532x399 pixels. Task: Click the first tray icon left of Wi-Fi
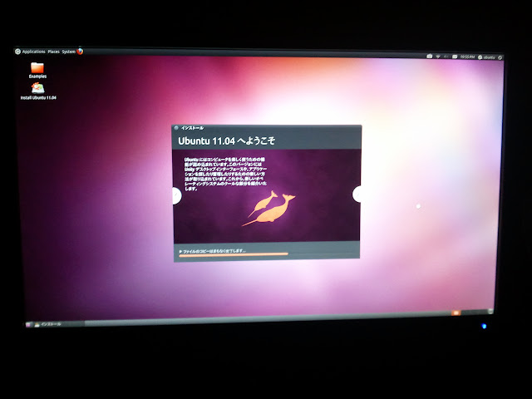pyautogui.click(x=430, y=57)
